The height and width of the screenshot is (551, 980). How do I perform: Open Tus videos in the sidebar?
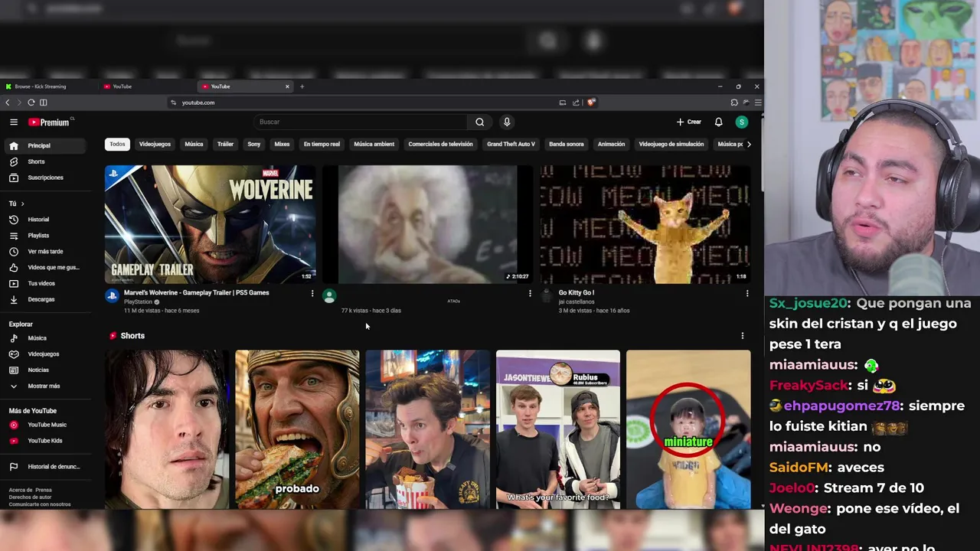click(46, 283)
